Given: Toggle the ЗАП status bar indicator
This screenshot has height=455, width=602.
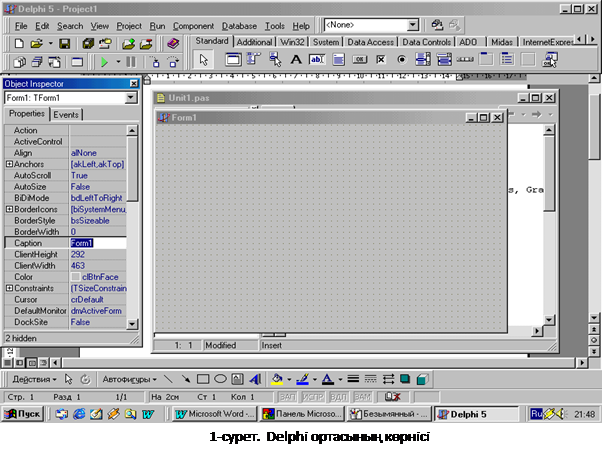Looking at the screenshot, I should coord(288,397).
